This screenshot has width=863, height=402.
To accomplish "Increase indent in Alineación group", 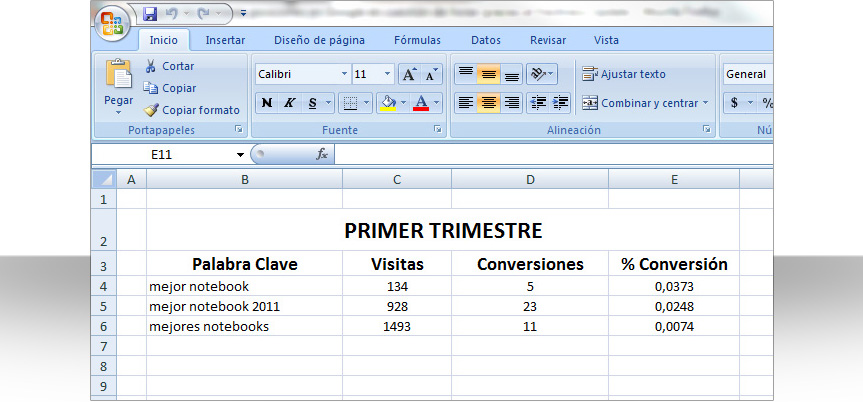I will point(560,102).
